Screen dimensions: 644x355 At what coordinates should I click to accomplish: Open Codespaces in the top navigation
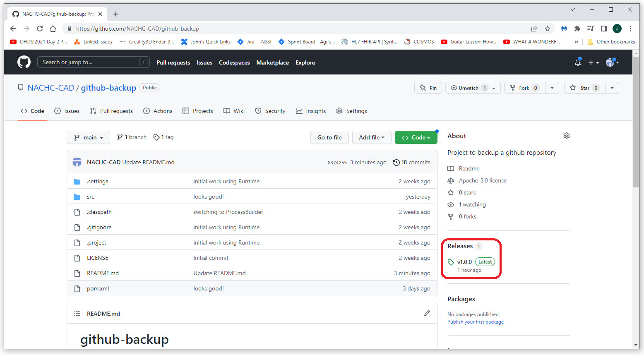point(234,62)
